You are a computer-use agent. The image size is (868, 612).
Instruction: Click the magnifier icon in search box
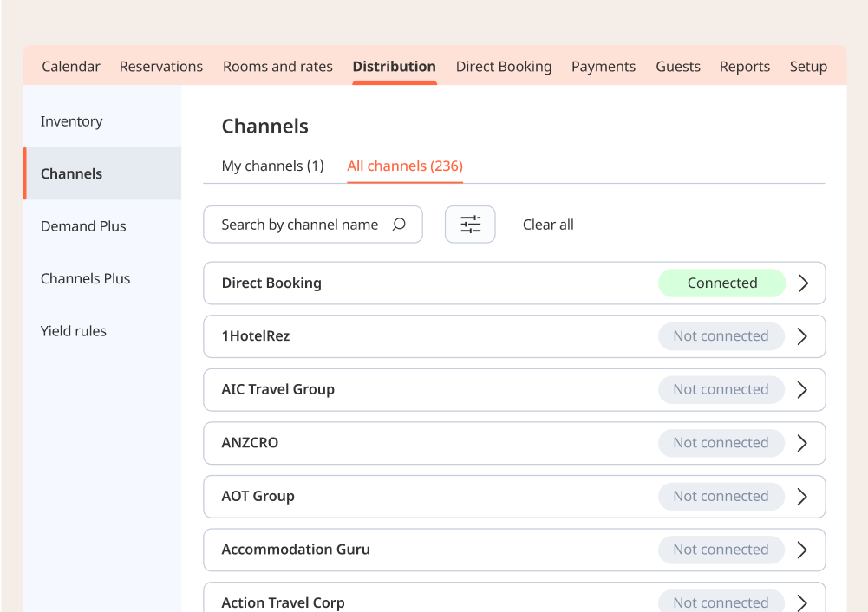tap(399, 225)
